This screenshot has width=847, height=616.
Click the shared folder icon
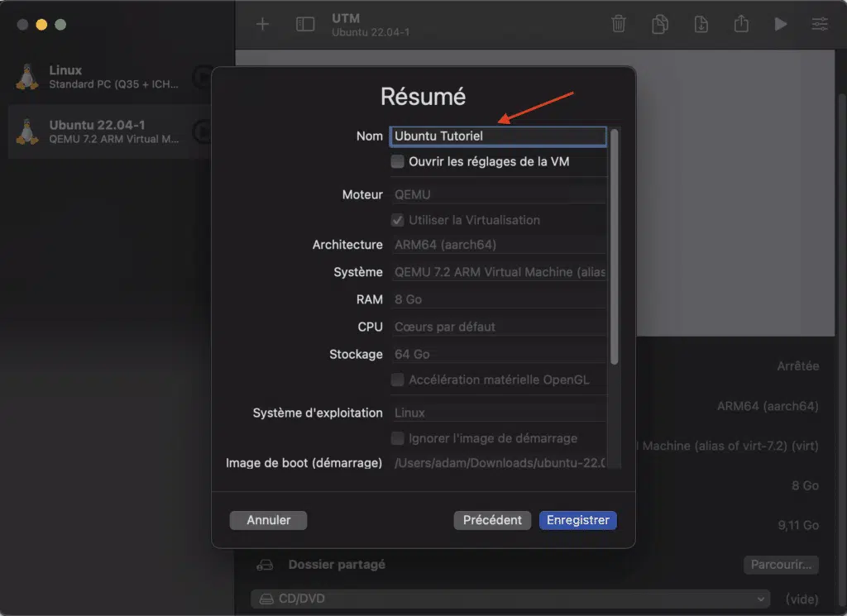[265, 565]
